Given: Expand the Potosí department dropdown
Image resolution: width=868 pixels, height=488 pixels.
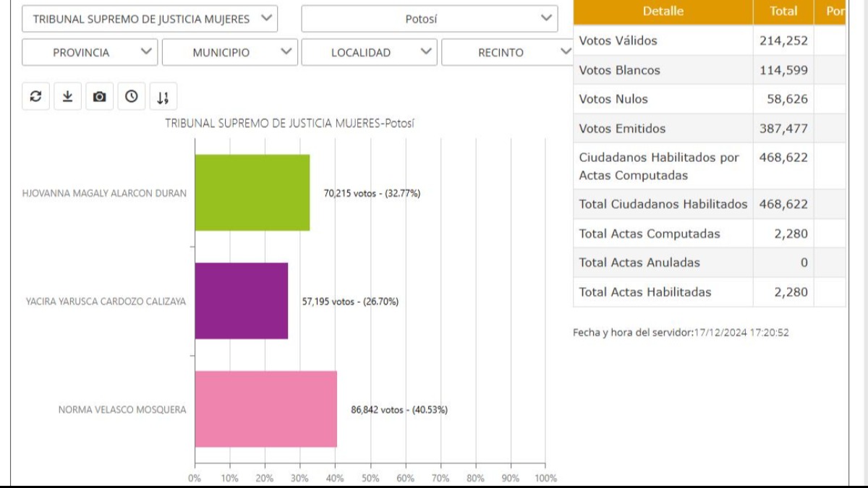Looking at the screenshot, I should (x=430, y=19).
